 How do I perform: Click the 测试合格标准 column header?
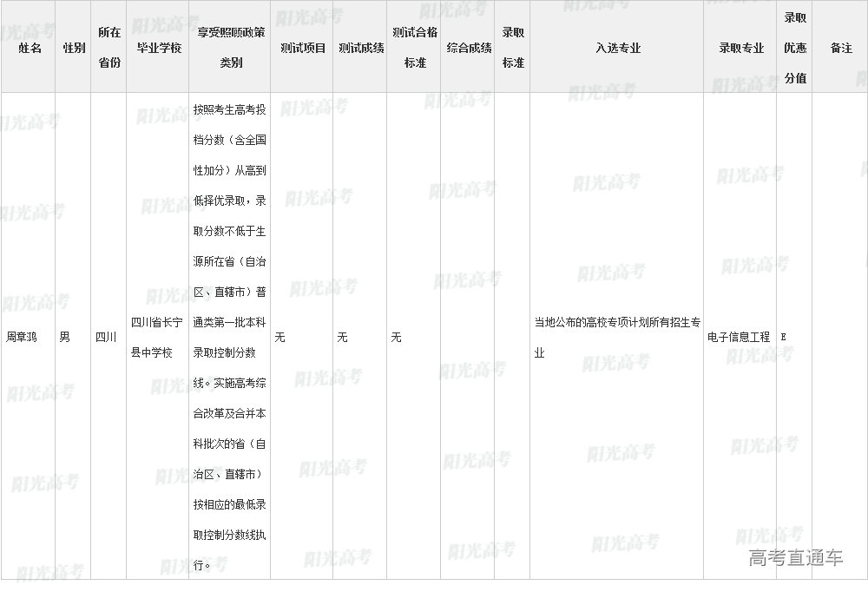coord(415,48)
